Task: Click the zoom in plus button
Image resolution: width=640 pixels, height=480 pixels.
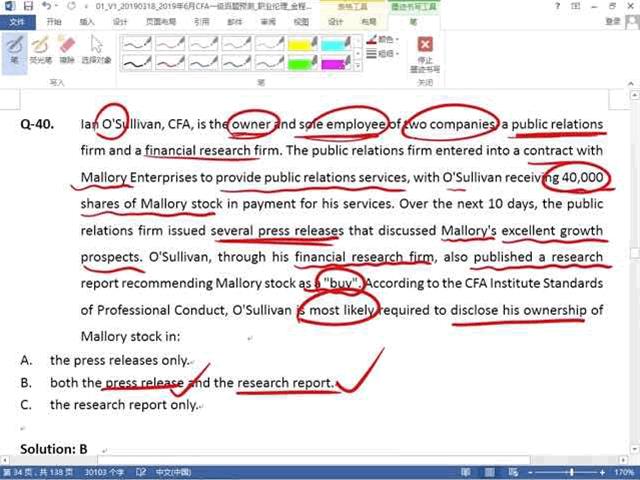Action: [x=602, y=472]
